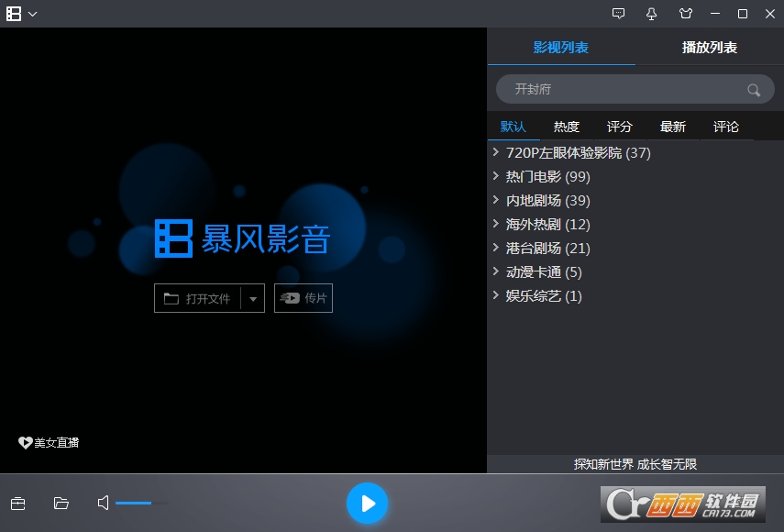Open the skin (shirt) icon

[685, 14]
